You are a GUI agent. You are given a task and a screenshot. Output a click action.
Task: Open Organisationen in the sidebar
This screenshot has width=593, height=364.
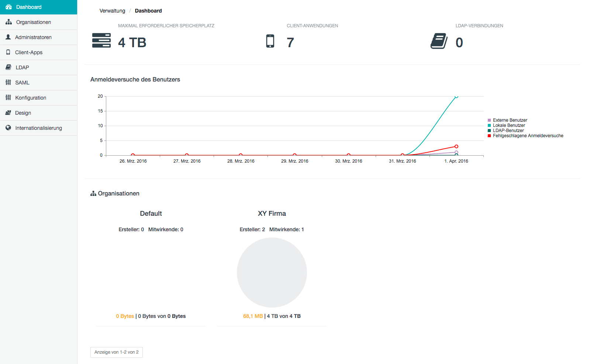(38, 22)
